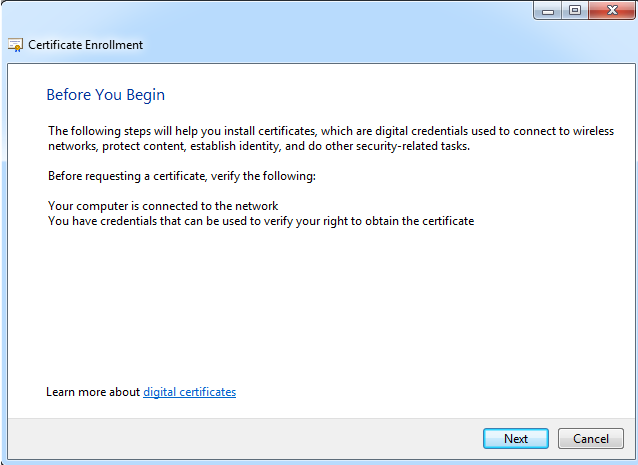Click the window's bottom-right resize corner

tap(634, 461)
